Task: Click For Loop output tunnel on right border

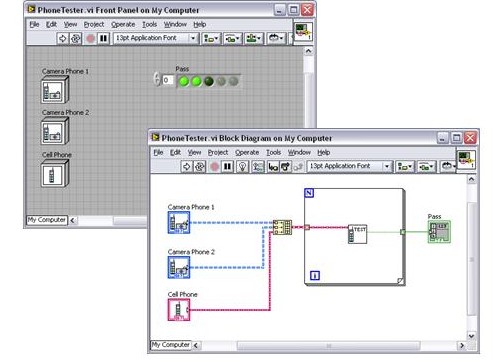Action: tap(403, 232)
